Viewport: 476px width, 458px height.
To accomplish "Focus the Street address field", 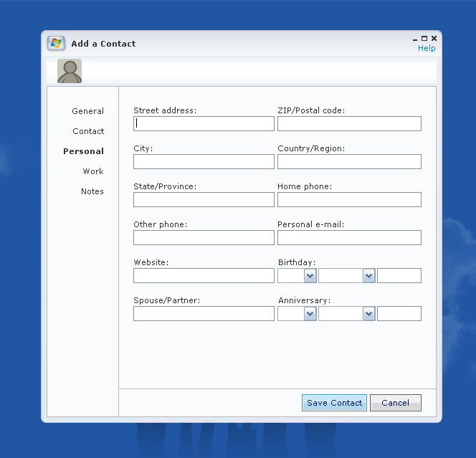I will (x=204, y=124).
